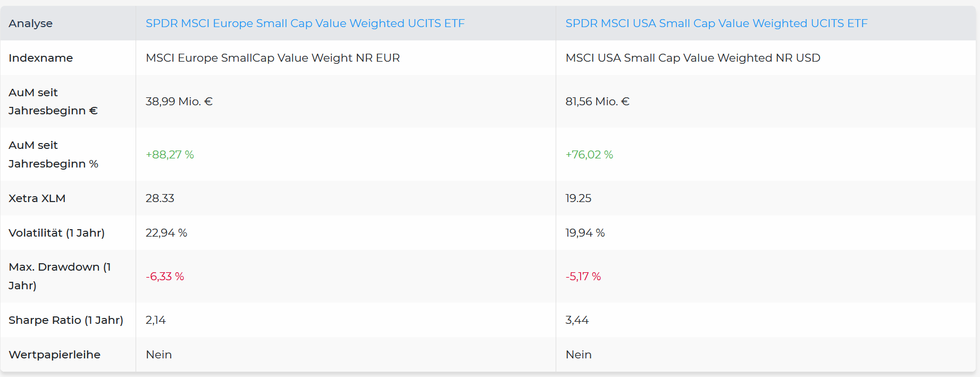Click the green +88,27 % figure
980x377 pixels.
170,155
